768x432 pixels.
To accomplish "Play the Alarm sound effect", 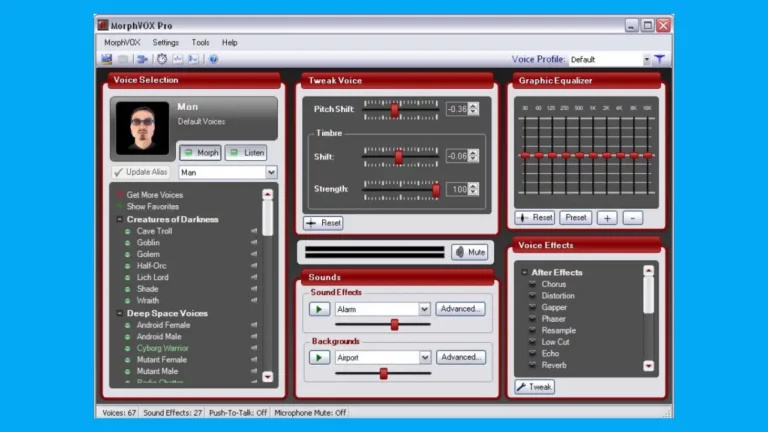I will pyautogui.click(x=319, y=309).
